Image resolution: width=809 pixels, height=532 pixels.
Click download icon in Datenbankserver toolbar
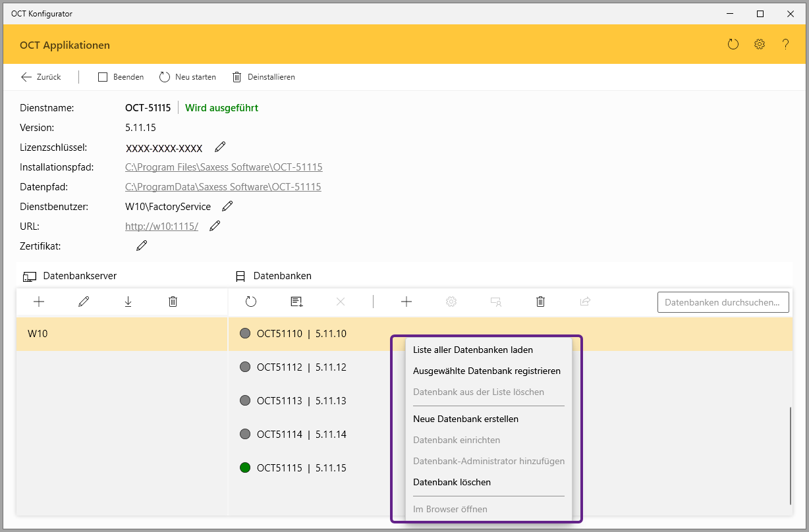point(128,302)
